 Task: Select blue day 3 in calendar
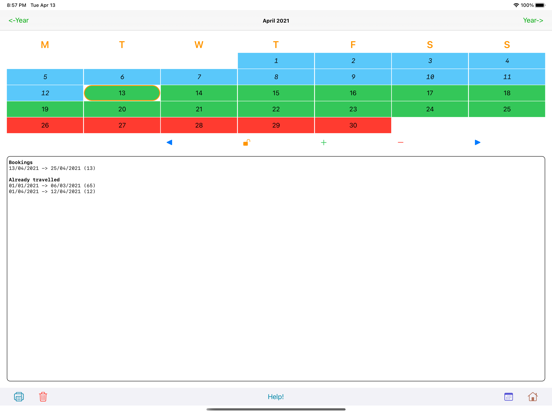(430, 61)
